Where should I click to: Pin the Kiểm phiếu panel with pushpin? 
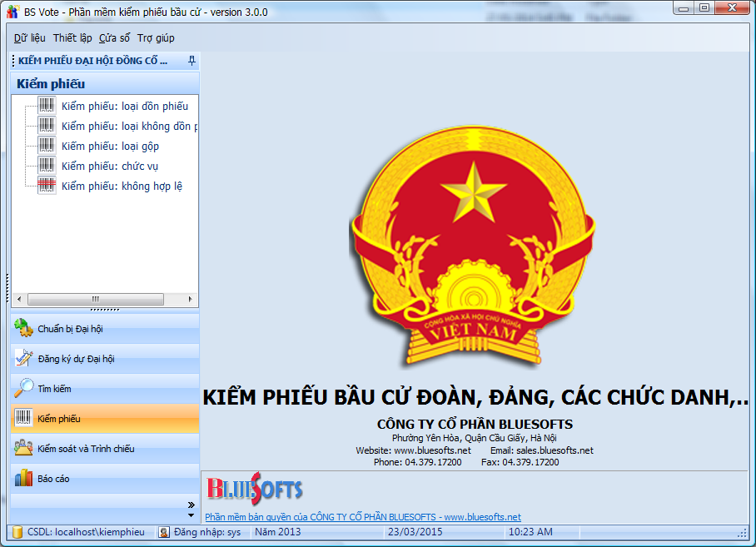pyautogui.click(x=190, y=60)
